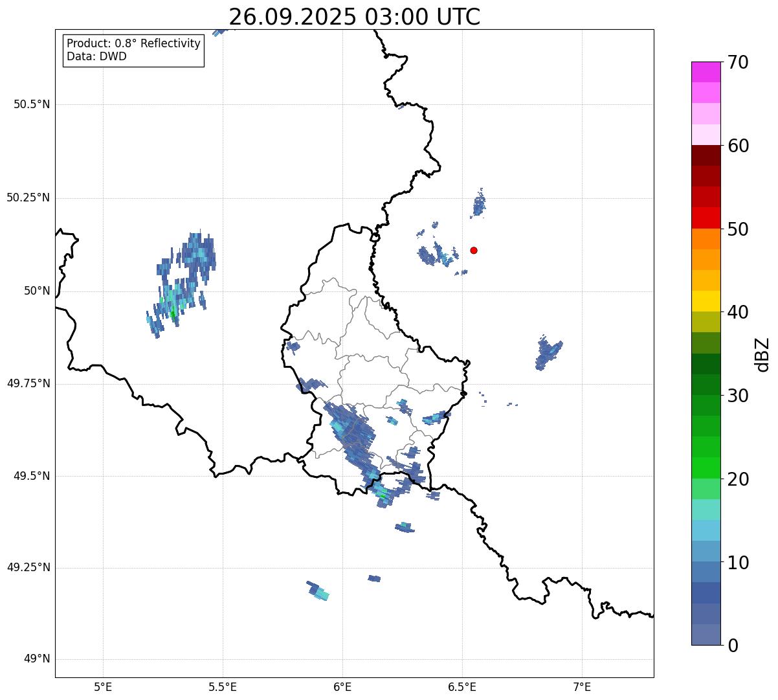This screenshot has height=700, width=778.
Task: Click the red station marker dot
Action: coord(474,250)
